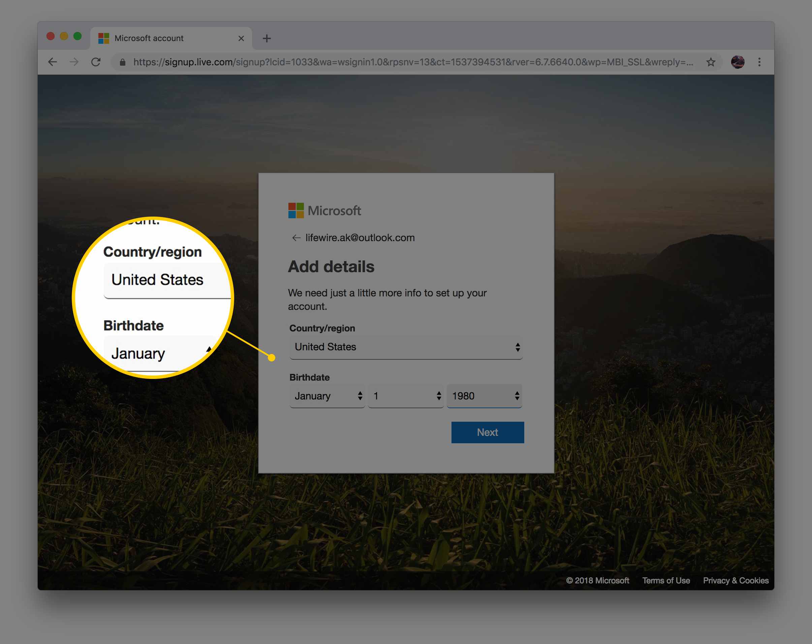Click the © 2018 Microsoft footer text
812x644 pixels.
[598, 580]
